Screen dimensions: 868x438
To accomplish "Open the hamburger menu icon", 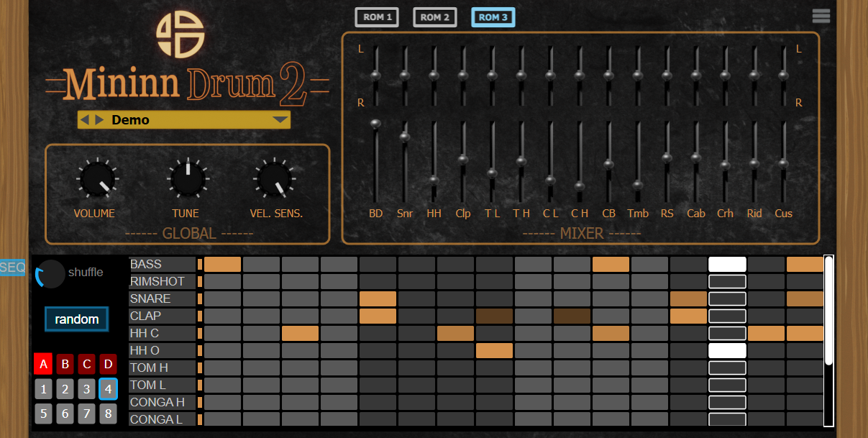I will coord(821,16).
